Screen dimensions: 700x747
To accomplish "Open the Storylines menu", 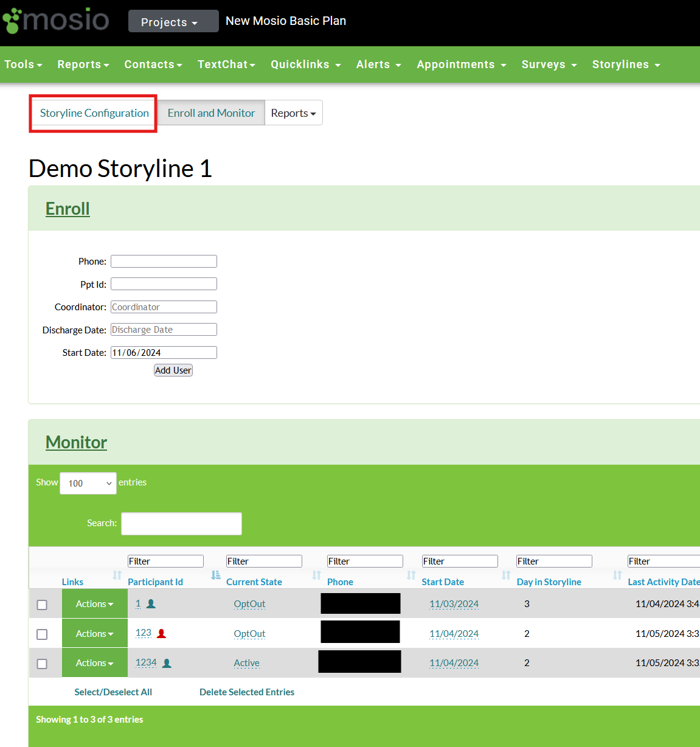I will (626, 64).
